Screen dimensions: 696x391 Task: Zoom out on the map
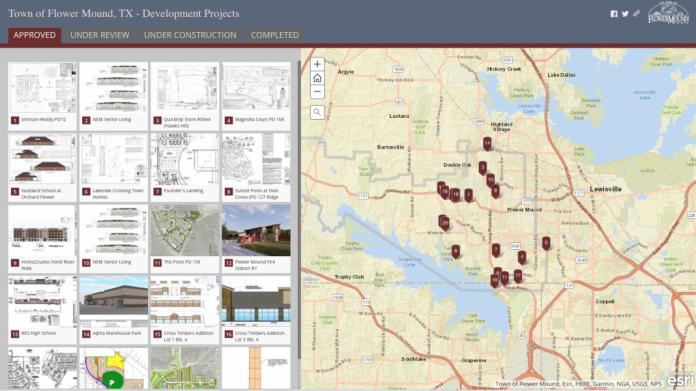click(317, 92)
